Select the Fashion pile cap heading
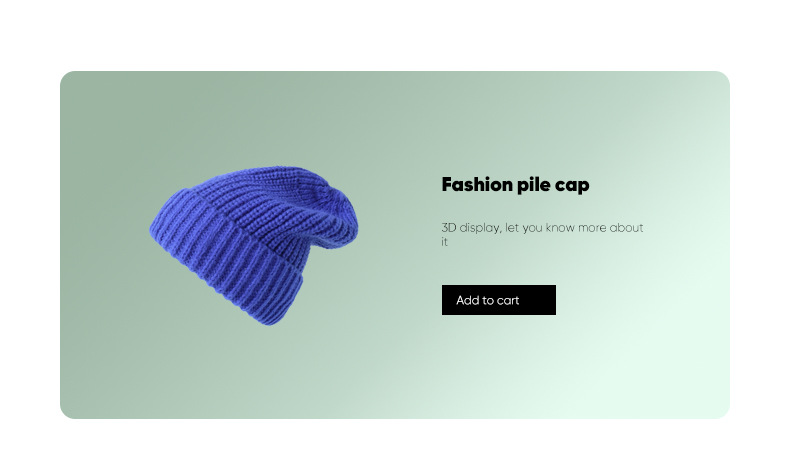Viewport: 790px width, 461px height. pyautogui.click(x=515, y=185)
